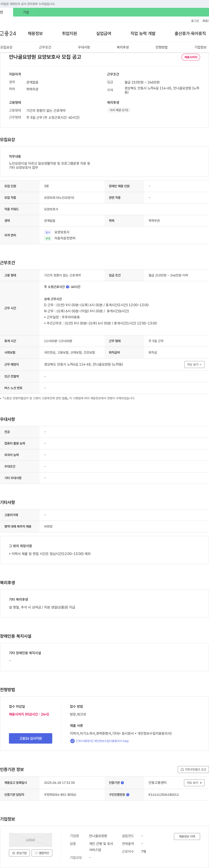Click the info icon beside 인증기관
The height and width of the screenshot is (868, 209).
pyautogui.click(x=122, y=782)
